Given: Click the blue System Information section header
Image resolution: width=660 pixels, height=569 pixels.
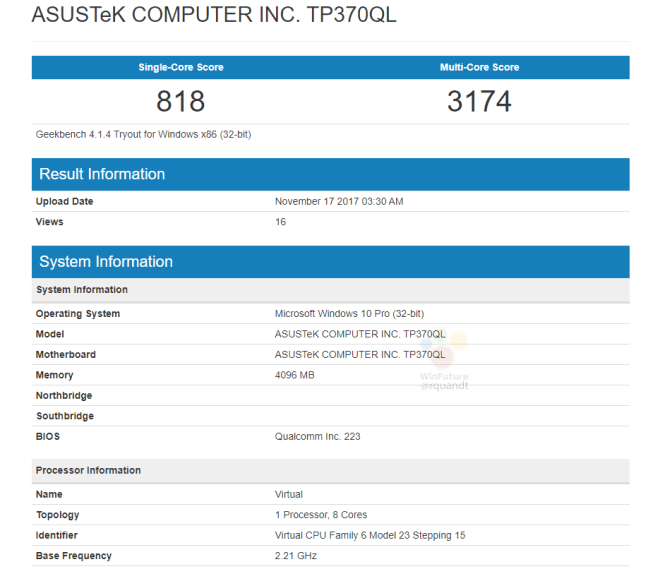Looking at the screenshot, I should point(106,262).
